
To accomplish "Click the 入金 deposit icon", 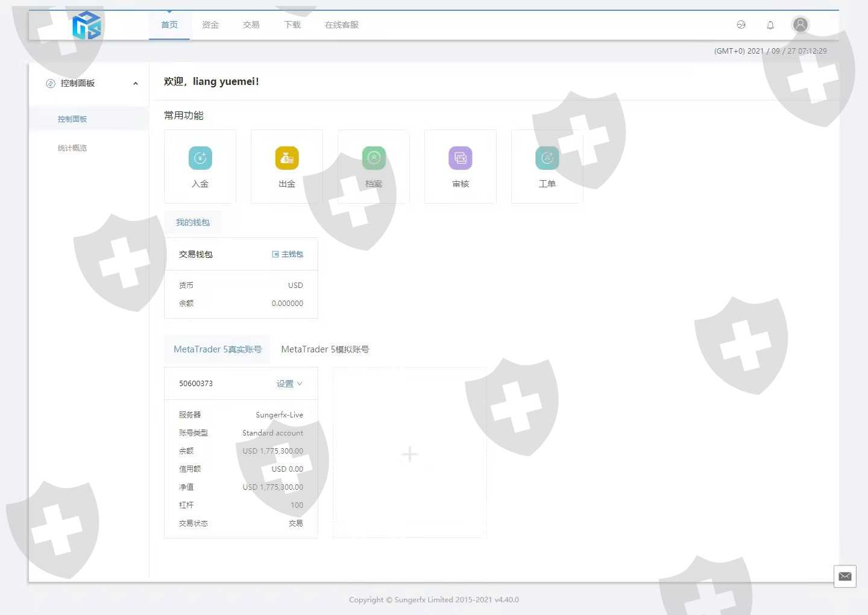I will [x=200, y=158].
